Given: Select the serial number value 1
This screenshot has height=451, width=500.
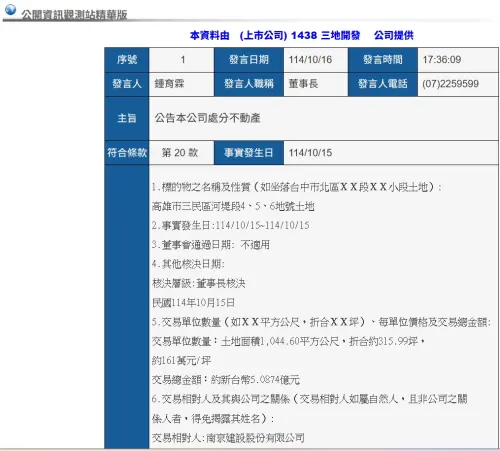Looking at the screenshot, I should point(183,60).
